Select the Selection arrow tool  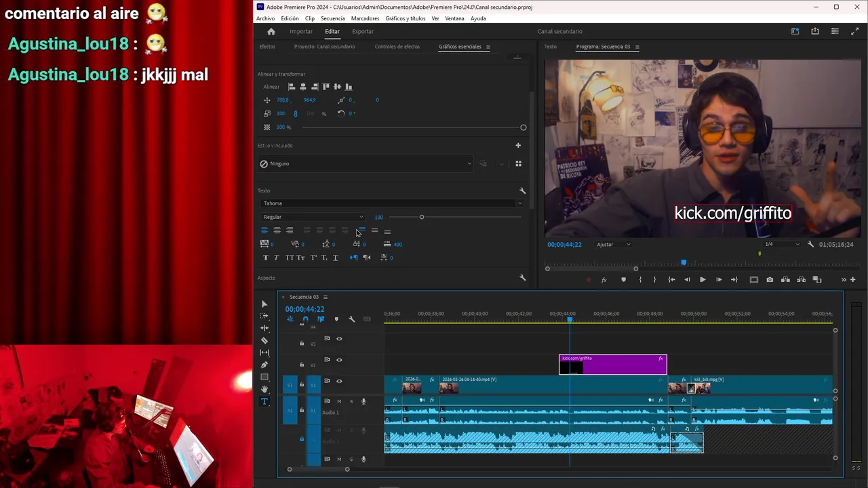264,304
